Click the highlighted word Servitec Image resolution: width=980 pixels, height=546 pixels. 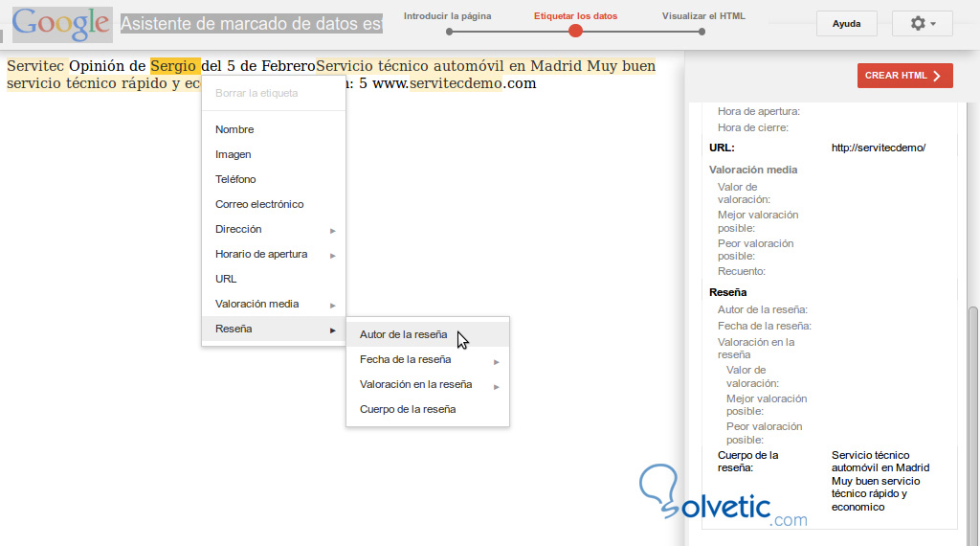pyautogui.click(x=35, y=66)
